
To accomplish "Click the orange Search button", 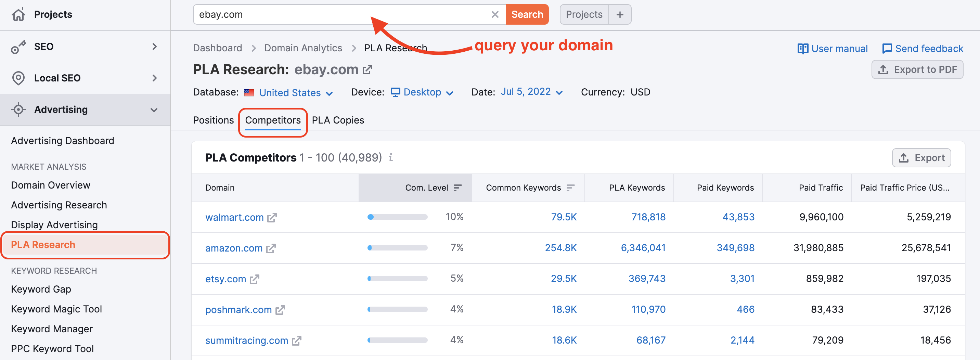I will click(527, 14).
